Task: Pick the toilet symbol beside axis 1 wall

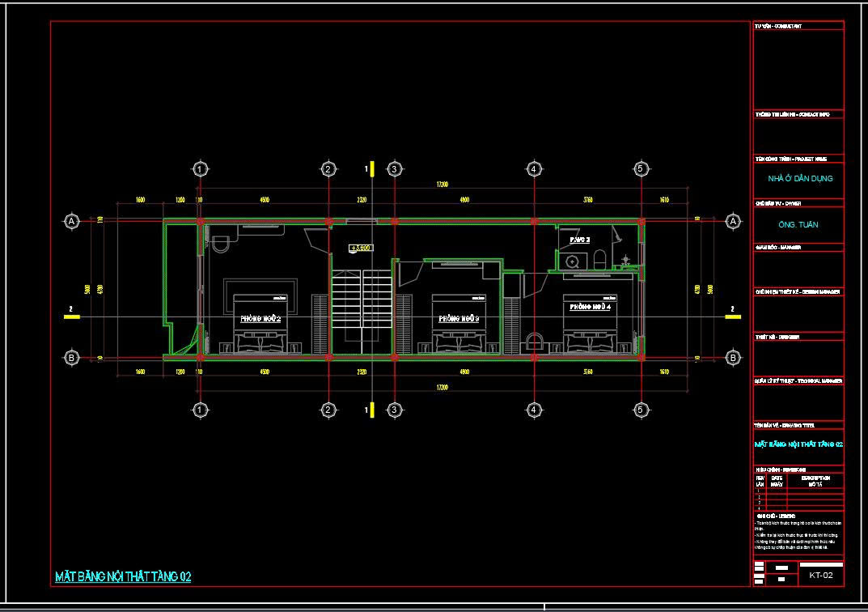Action: 220,244
